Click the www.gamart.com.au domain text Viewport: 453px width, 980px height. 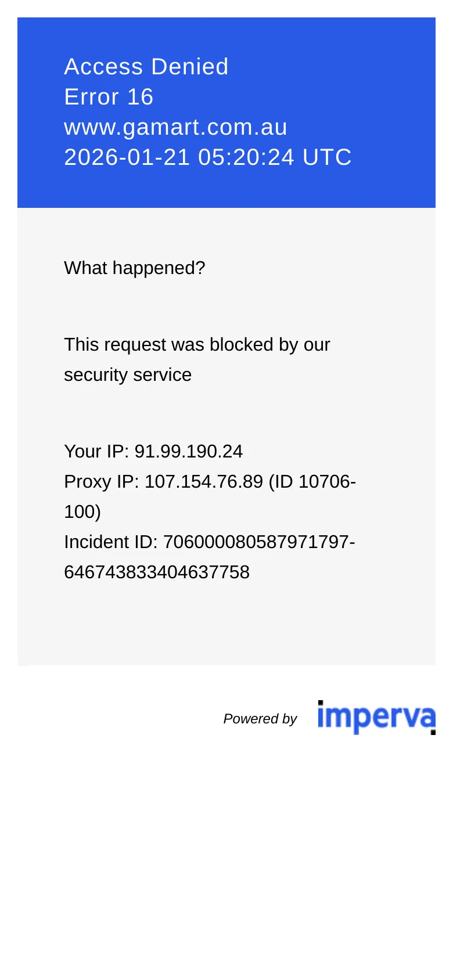coord(175,127)
